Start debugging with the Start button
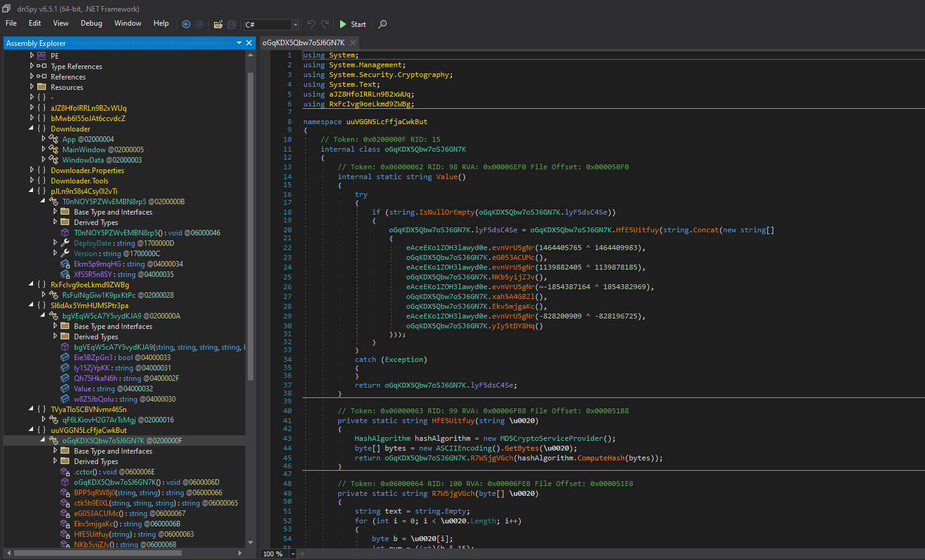 click(x=353, y=24)
